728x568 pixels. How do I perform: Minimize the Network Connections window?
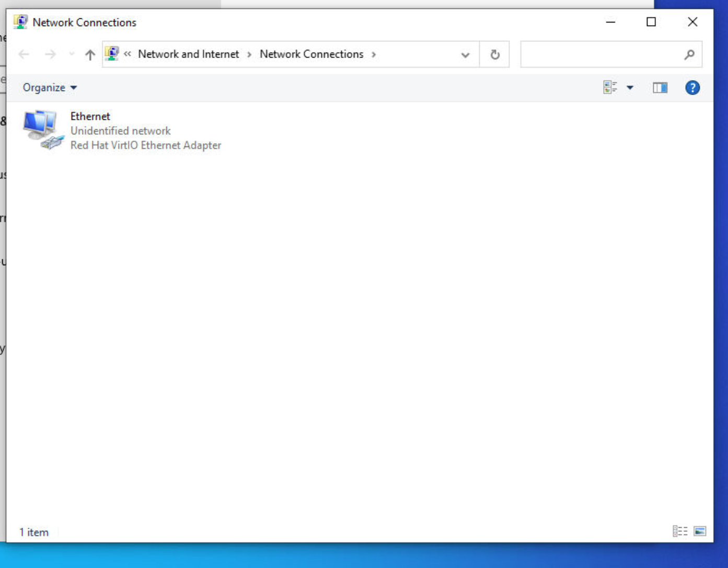[x=610, y=22]
